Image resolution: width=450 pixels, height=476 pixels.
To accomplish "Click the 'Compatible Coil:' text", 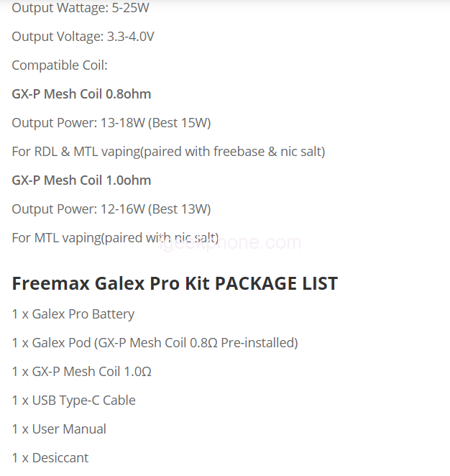I will click(60, 65).
